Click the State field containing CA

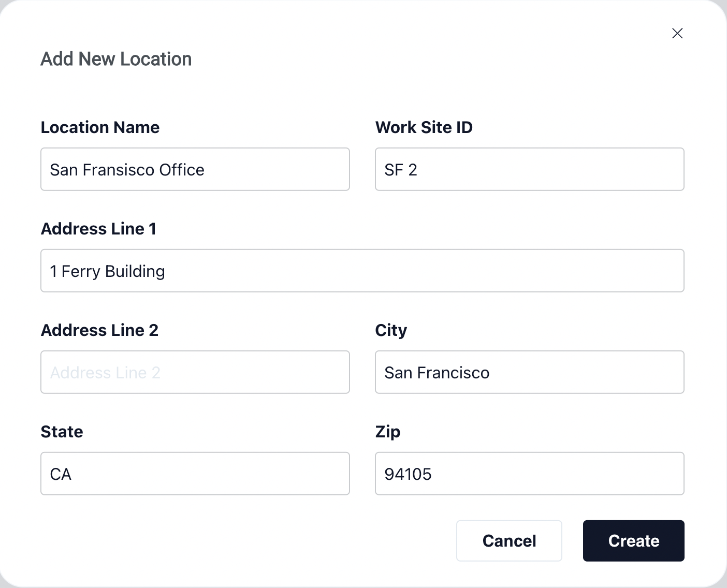(195, 474)
